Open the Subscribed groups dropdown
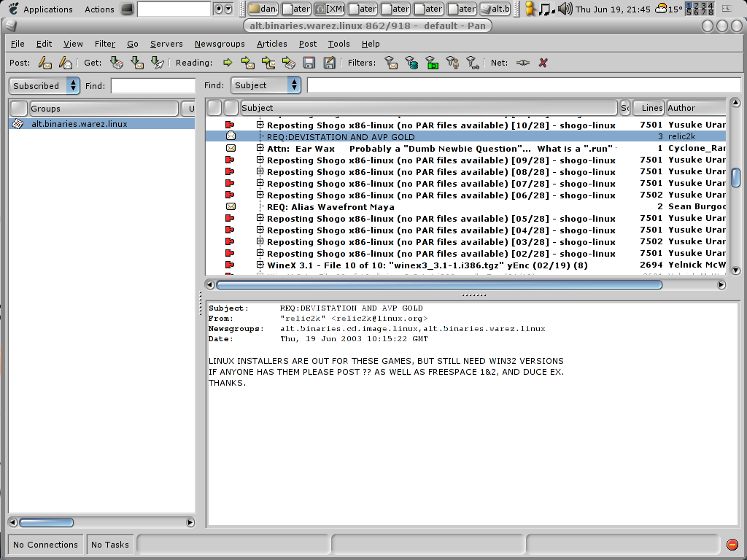Screen dimensions: 747x560 click(44, 86)
